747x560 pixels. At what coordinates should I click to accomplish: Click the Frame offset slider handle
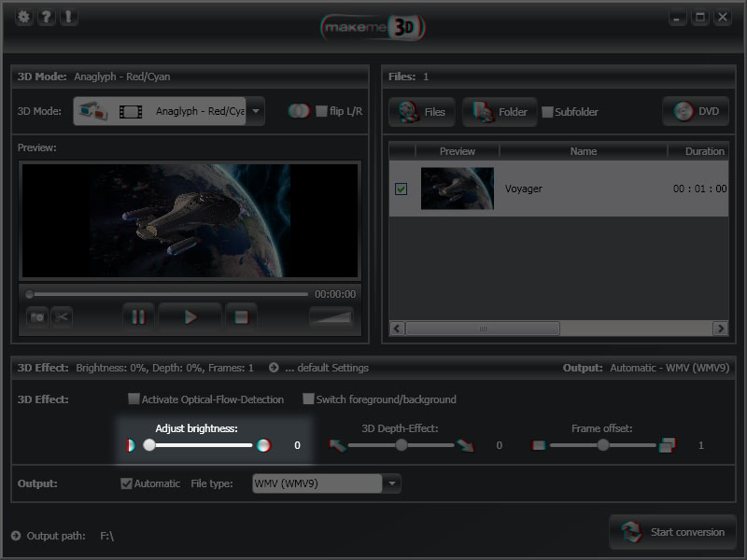click(x=603, y=445)
